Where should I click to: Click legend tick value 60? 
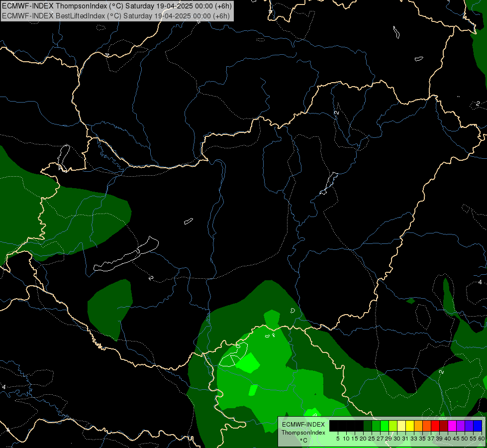pyautogui.click(x=482, y=439)
